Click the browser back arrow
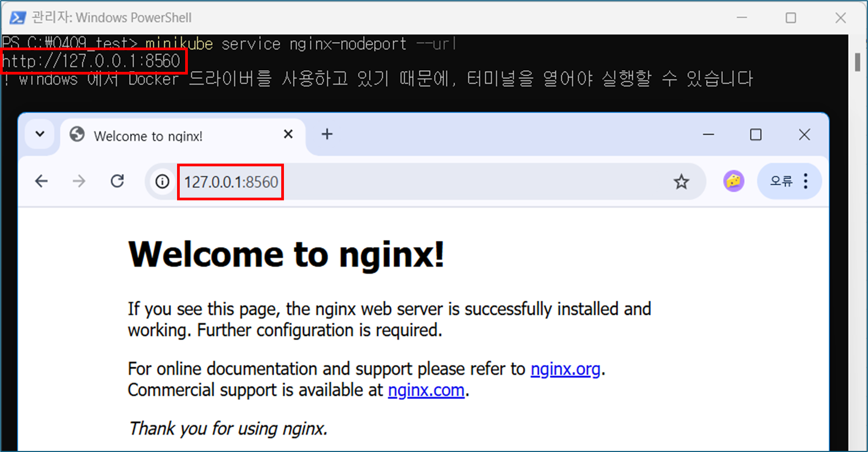This screenshot has height=452, width=868. (42, 181)
